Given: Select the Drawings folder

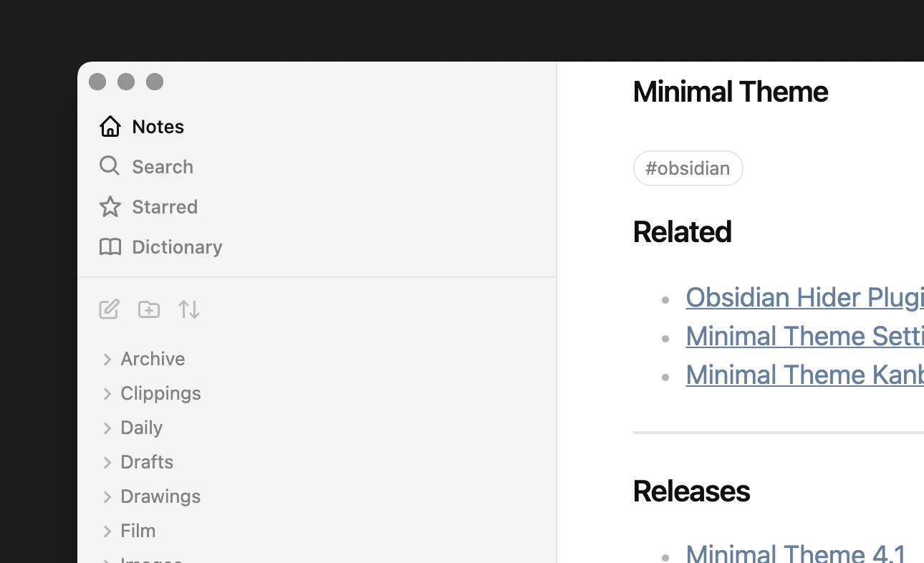Looking at the screenshot, I should 160,496.
